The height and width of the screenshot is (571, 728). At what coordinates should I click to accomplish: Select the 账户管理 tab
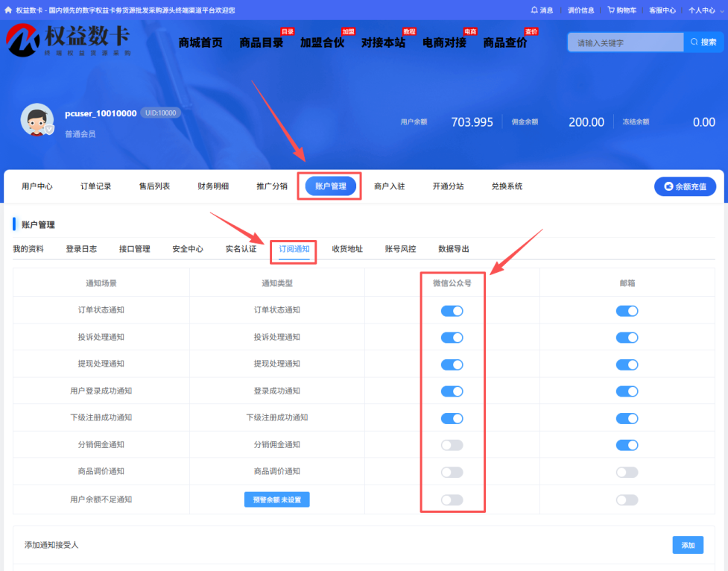(x=331, y=186)
